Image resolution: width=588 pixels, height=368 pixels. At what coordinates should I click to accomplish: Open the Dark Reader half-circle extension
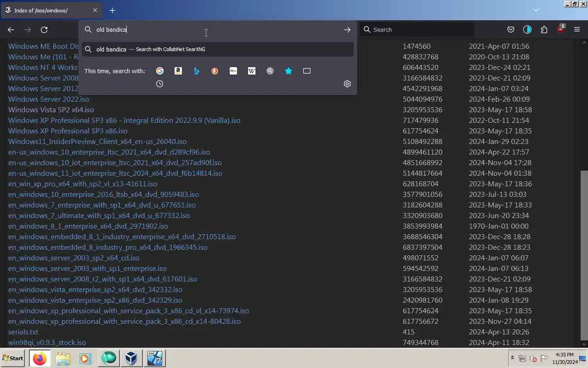coord(527,29)
